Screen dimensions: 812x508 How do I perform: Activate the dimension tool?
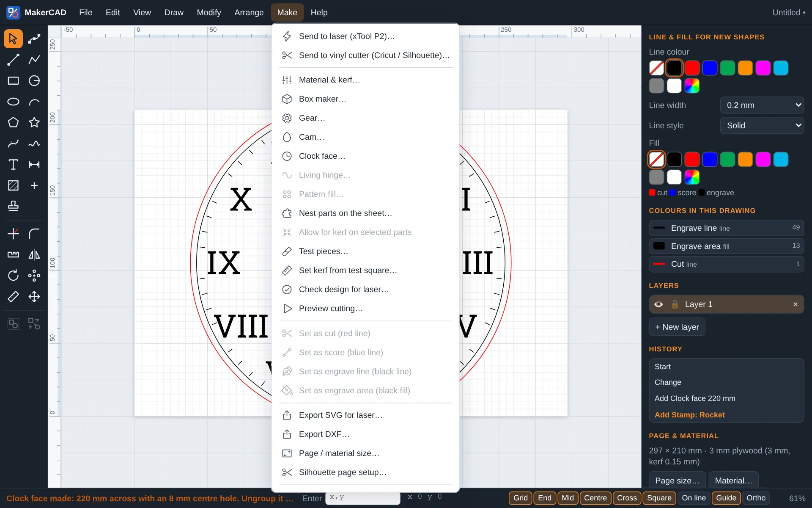click(x=34, y=165)
